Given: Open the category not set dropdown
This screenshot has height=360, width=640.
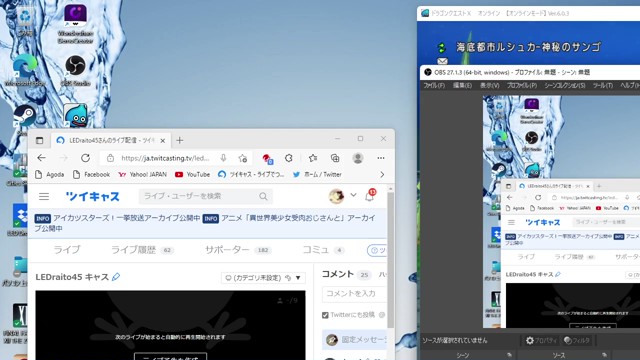Looking at the screenshot, I should (x=263, y=278).
